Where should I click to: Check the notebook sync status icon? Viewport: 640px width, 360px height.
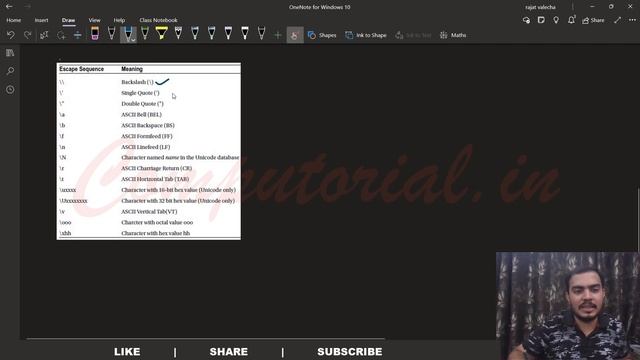(x=526, y=20)
